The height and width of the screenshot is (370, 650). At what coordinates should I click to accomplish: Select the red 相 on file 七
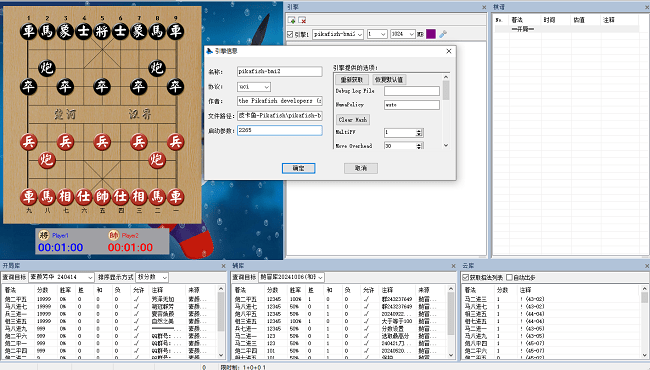point(65,197)
